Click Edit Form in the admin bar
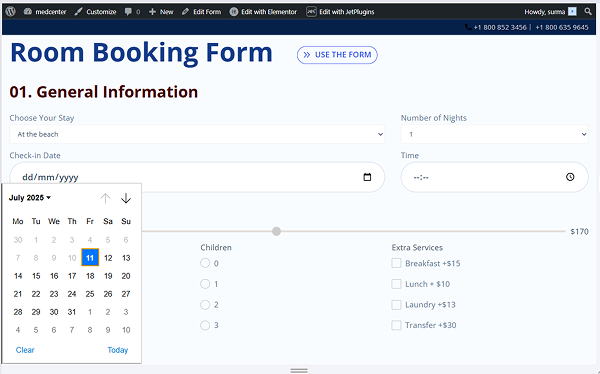Image resolution: width=600 pixels, height=374 pixels. tap(201, 12)
